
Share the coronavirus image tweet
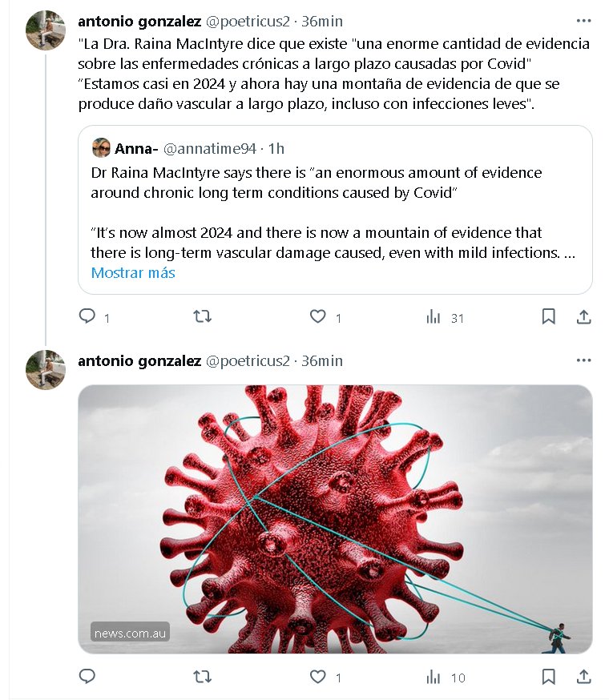click(x=584, y=677)
